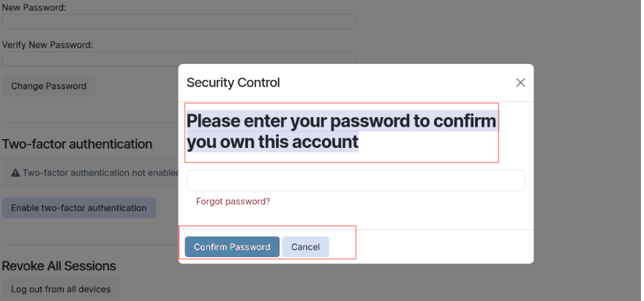The image size is (644, 301).
Task: Click the Security Control dialog title
Action: 233,83
